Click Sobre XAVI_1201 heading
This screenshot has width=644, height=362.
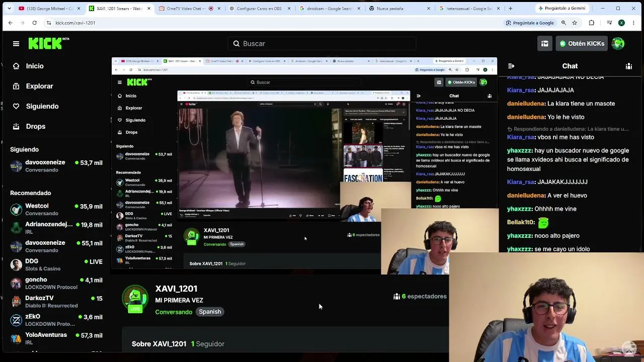coord(159,344)
